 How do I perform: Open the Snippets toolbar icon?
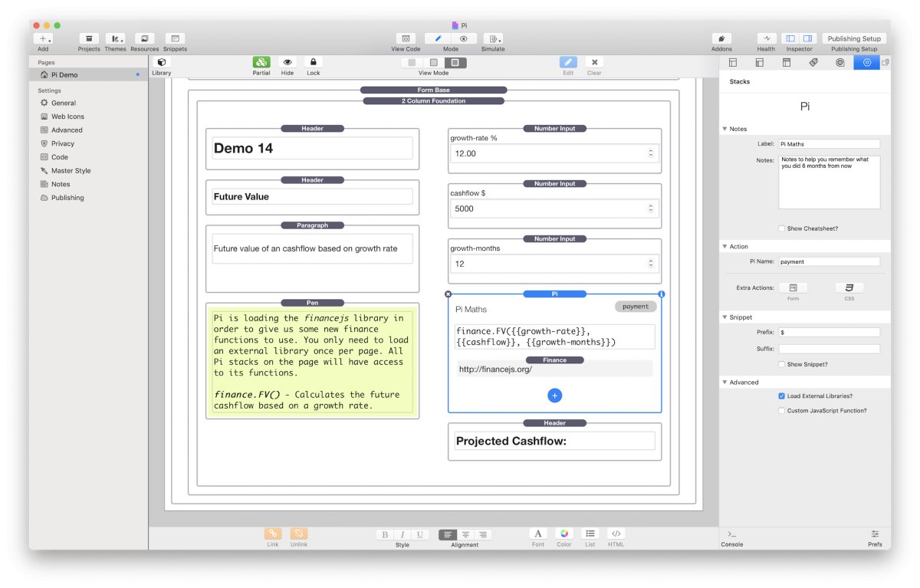pyautogui.click(x=175, y=38)
